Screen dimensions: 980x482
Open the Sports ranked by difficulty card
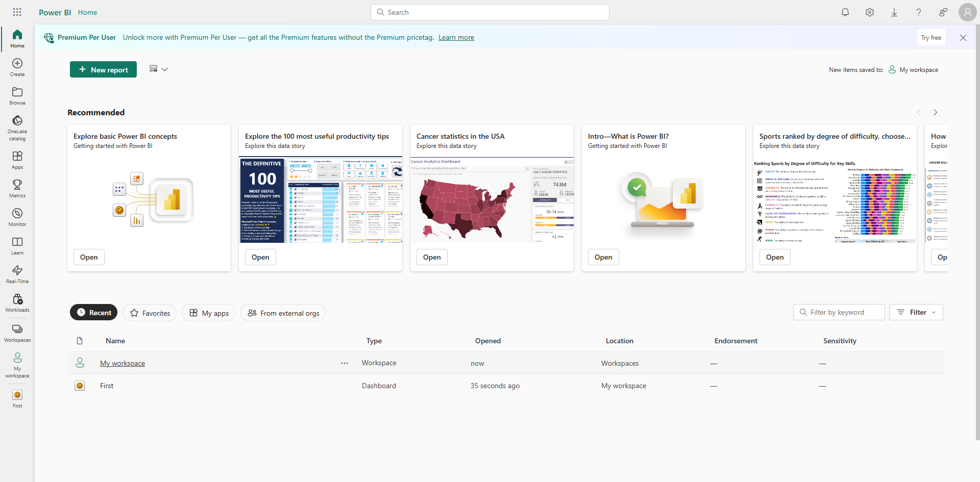coord(775,257)
